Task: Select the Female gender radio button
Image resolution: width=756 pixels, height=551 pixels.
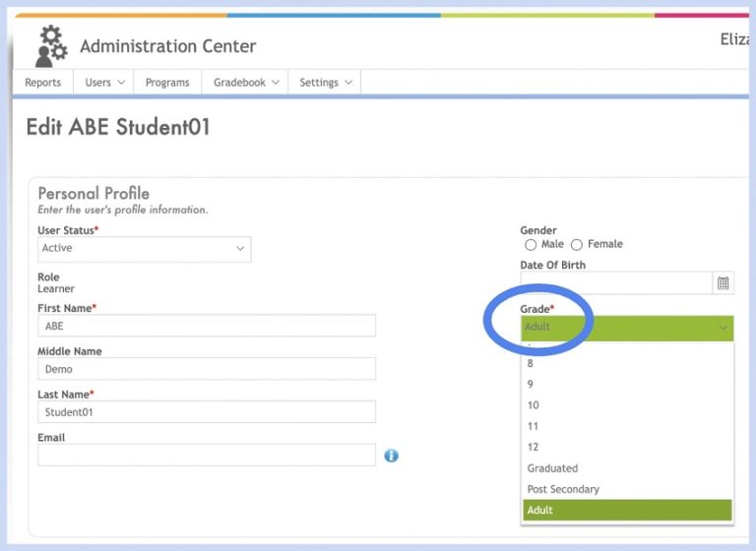Action: click(577, 244)
